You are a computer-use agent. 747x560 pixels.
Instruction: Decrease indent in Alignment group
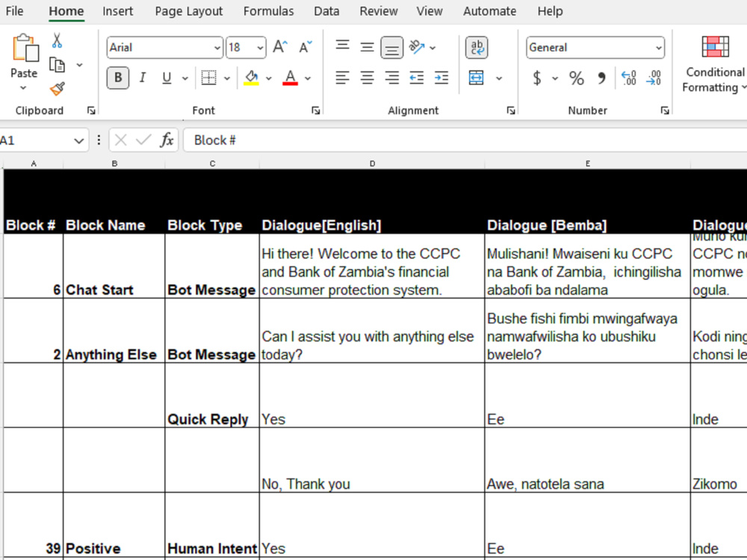click(x=417, y=78)
